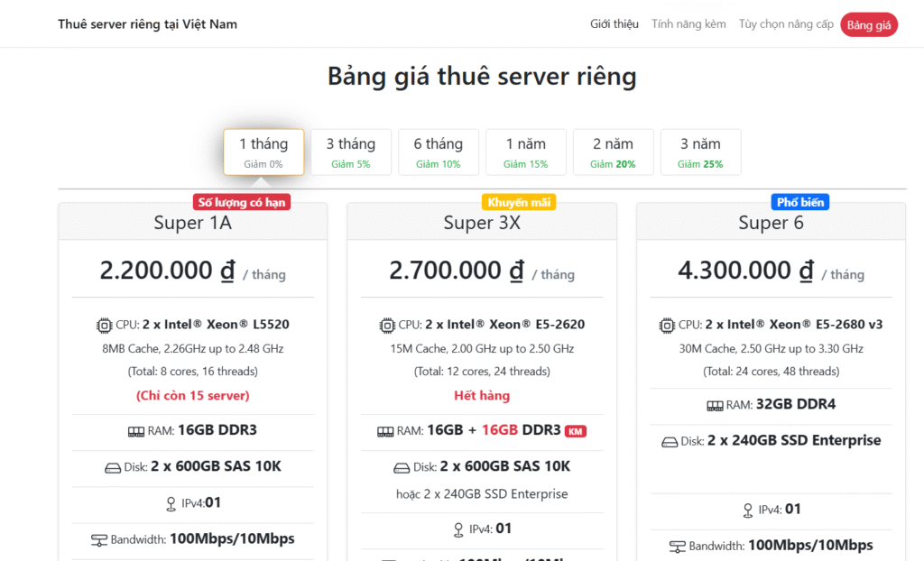This screenshot has width=924, height=561.
Task: Click the CPU chip icon in Super 1A
Action: [x=104, y=325]
